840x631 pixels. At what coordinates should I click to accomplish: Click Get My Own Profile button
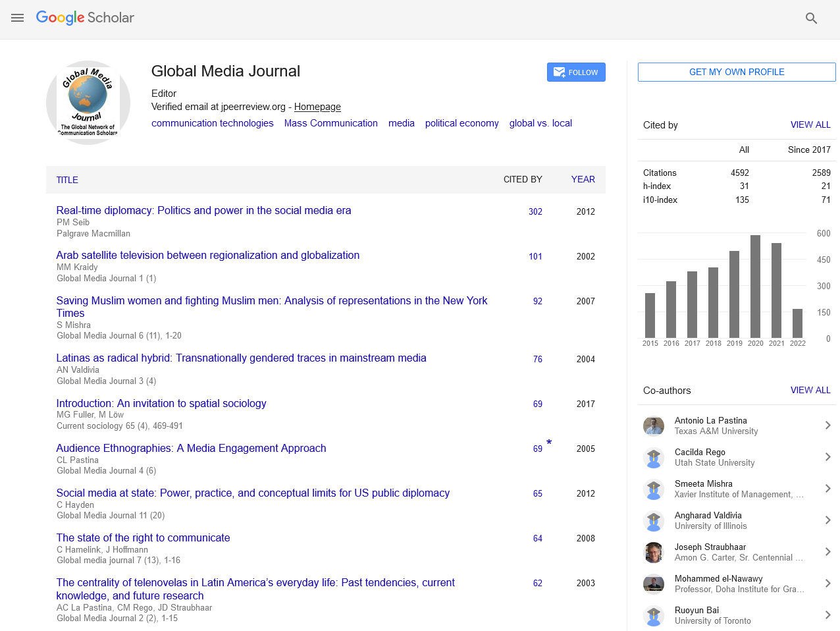click(736, 72)
